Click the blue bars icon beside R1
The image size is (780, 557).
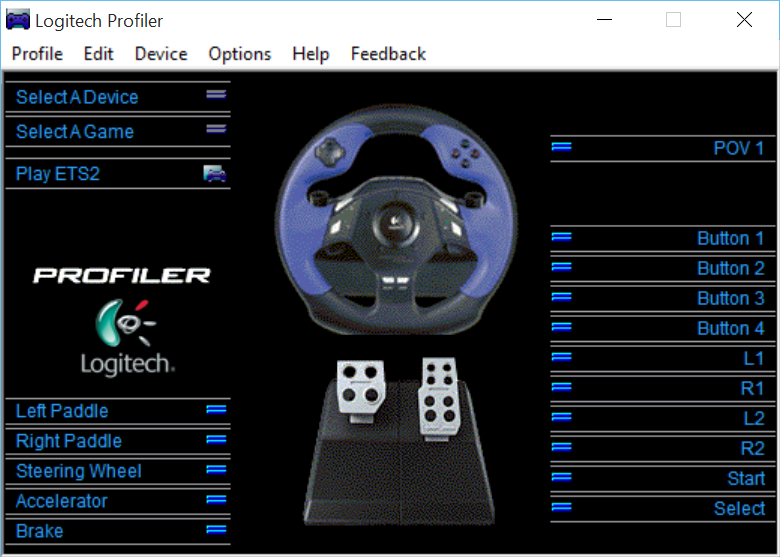[562, 387]
